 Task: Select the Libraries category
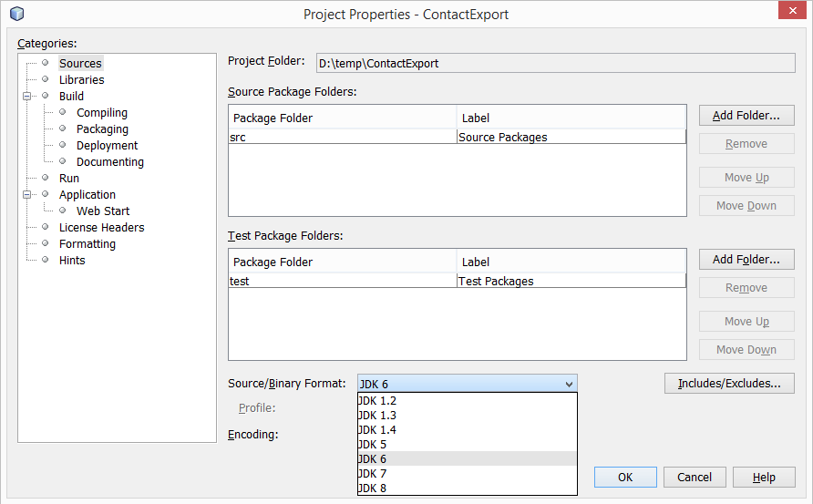(81, 79)
